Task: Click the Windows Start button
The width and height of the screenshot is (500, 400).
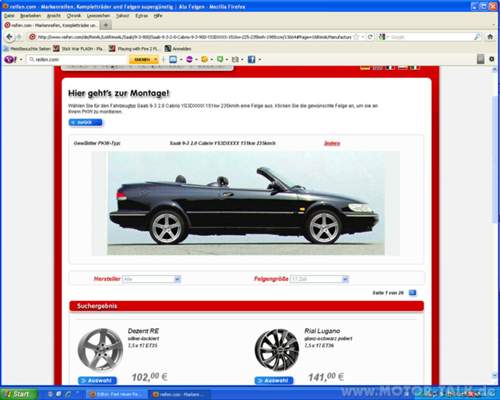Action: click(19, 394)
